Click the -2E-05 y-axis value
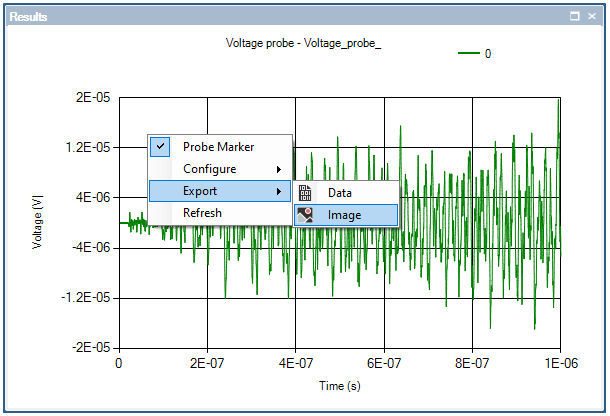Screen dimensions: 610x416 (x=91, y=347)
